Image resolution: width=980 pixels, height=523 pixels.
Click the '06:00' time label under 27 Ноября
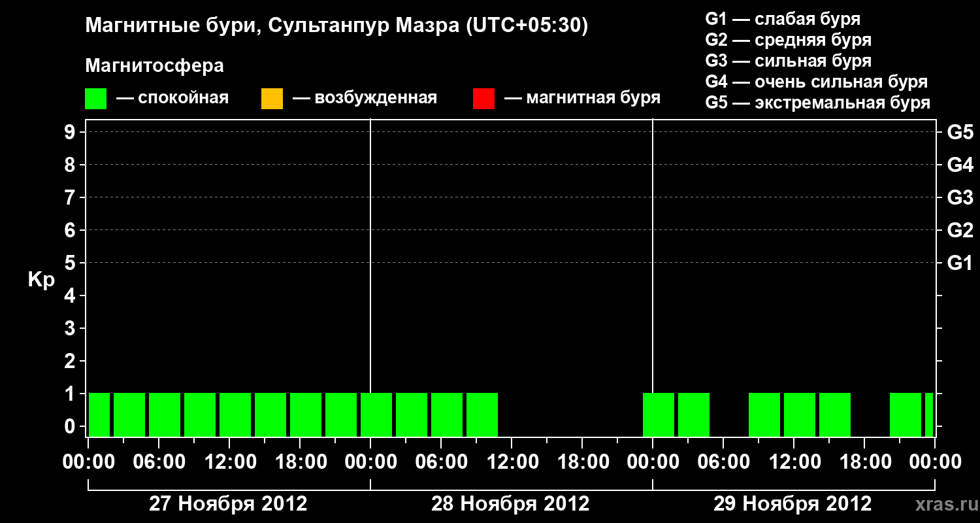pos(159,462)
